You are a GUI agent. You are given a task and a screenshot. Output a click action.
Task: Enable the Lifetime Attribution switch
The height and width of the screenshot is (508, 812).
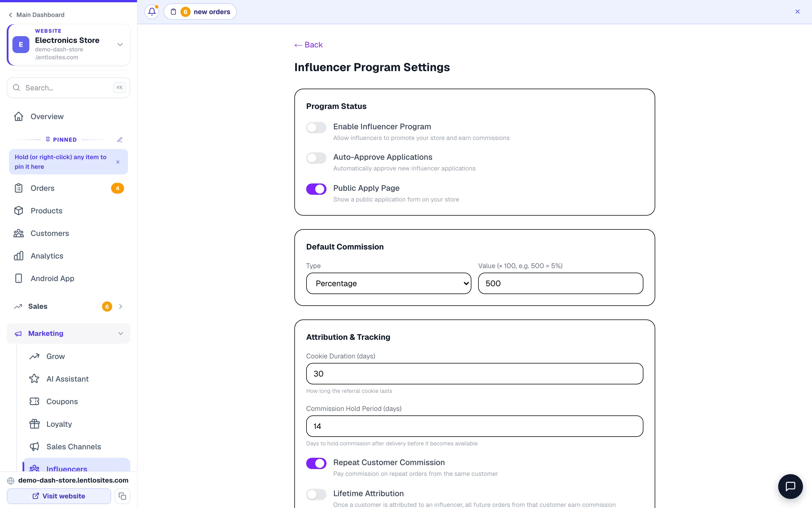pyautogui.click(x=316, y=494)
